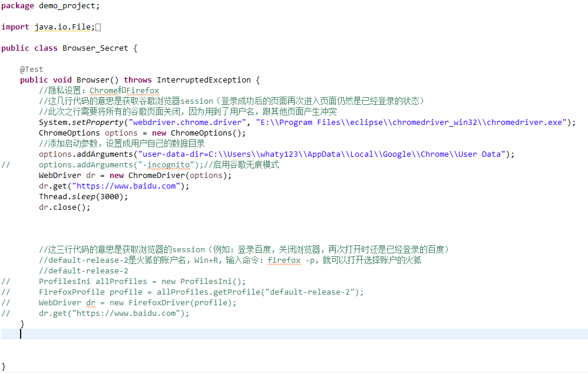Viewport: 588px width, 373px height.
Task: Click the '//隐私设置：Chrome和Firefox' comment
Action: pos(99,91)
